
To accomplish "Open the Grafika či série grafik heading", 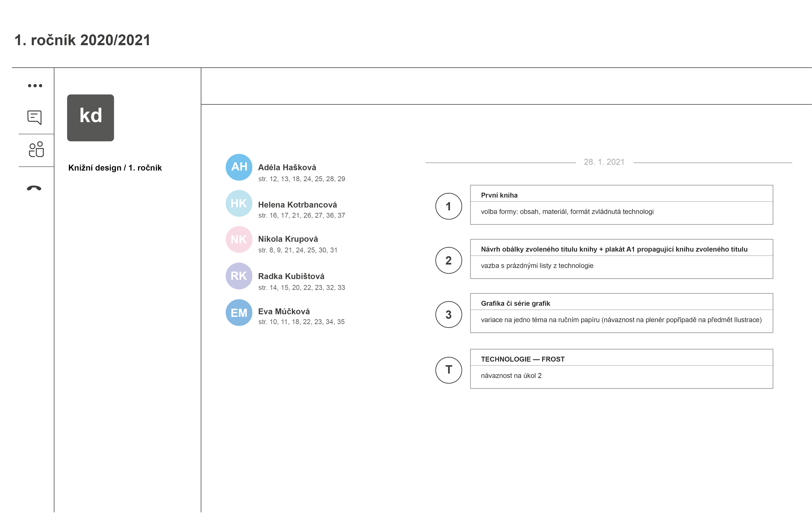I will (515, 303).
